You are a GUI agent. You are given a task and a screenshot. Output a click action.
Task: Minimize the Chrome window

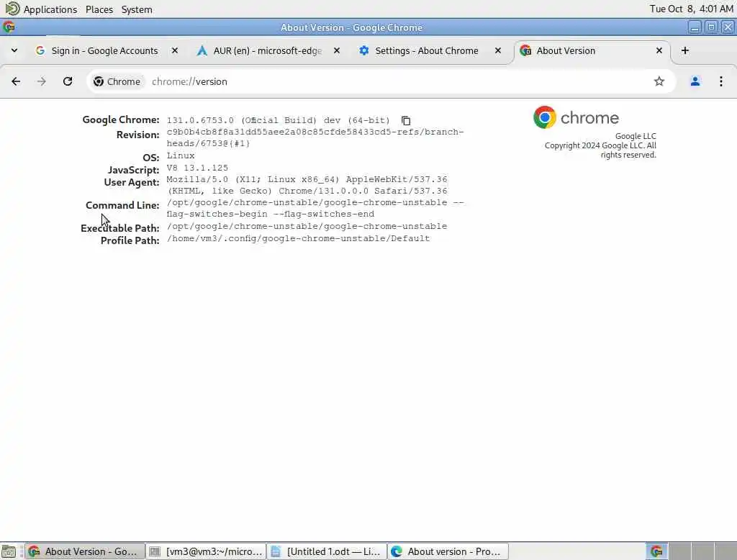tap(695, 27)
